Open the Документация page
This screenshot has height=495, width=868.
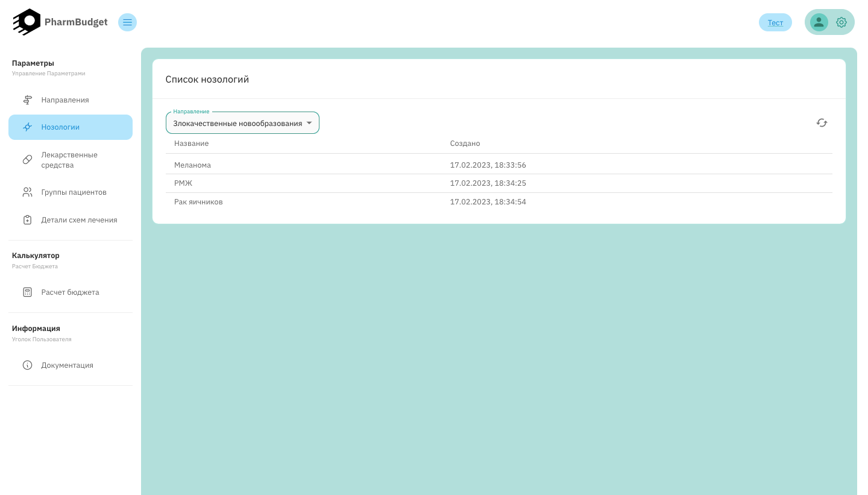pos(71,365)
